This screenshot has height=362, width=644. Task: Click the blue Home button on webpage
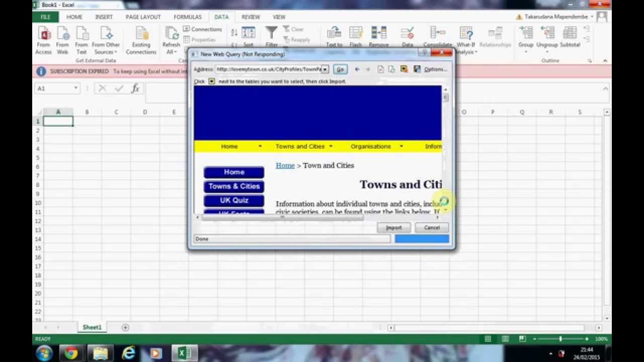234,172
